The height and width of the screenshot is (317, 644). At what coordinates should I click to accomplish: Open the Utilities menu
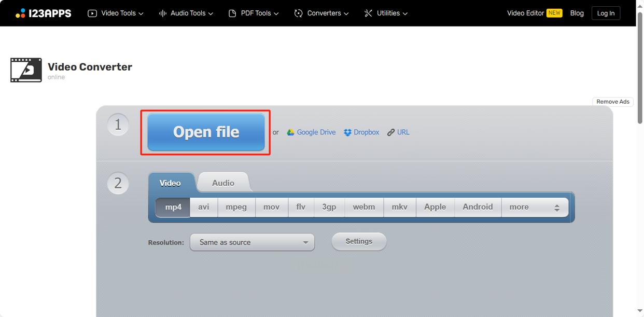tap(386, 13)
